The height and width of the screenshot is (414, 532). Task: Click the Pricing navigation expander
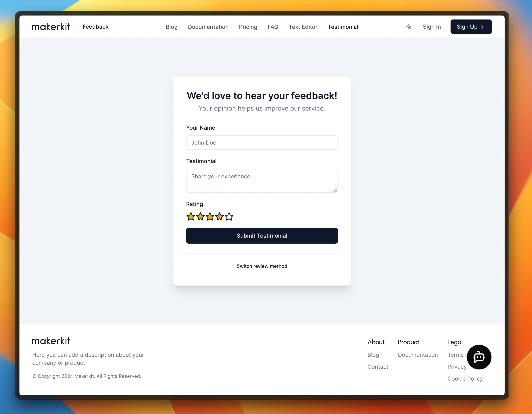pyautogui.click(x=248, y=26)
